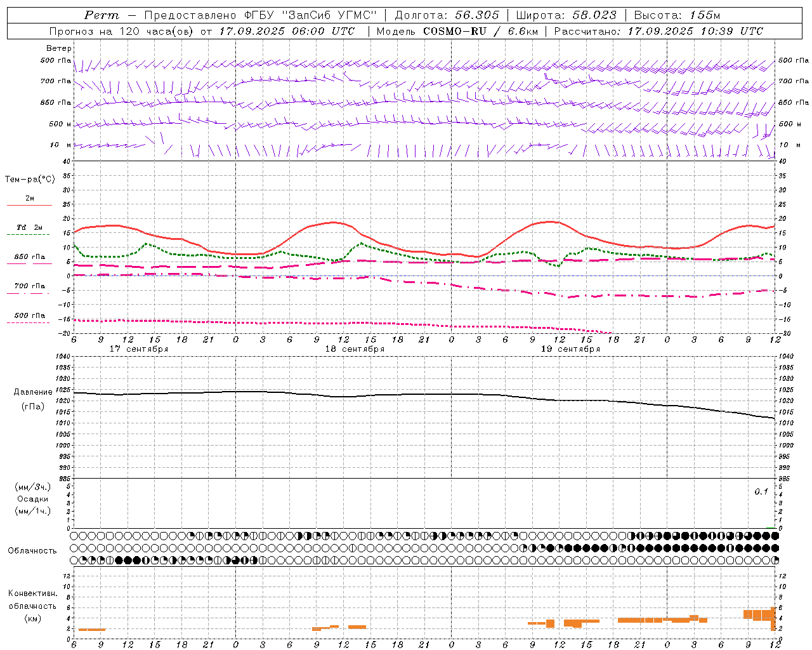Select the forecast start time "17.09.2025 06:00 UTC"

287,31
